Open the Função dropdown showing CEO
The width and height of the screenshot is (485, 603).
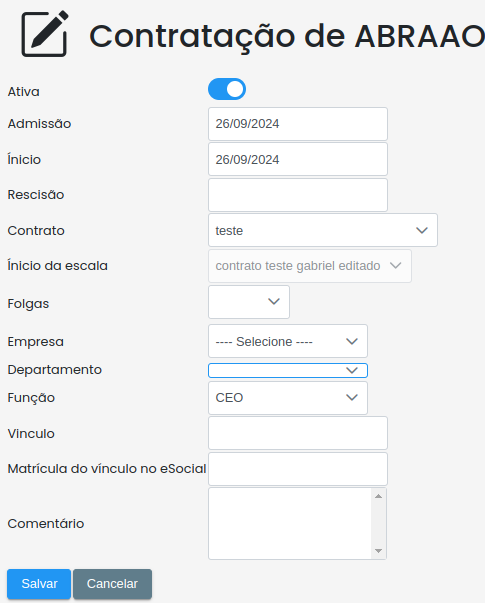pos(288,398)
